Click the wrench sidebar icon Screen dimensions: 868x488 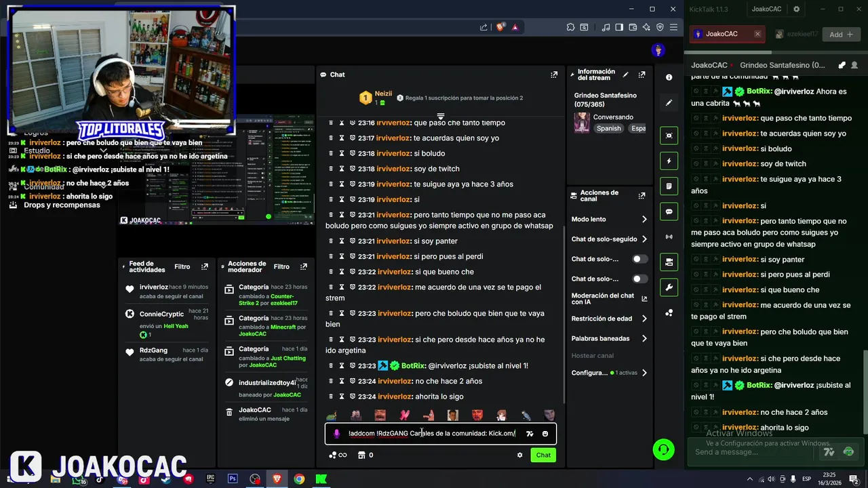point(669,287)
